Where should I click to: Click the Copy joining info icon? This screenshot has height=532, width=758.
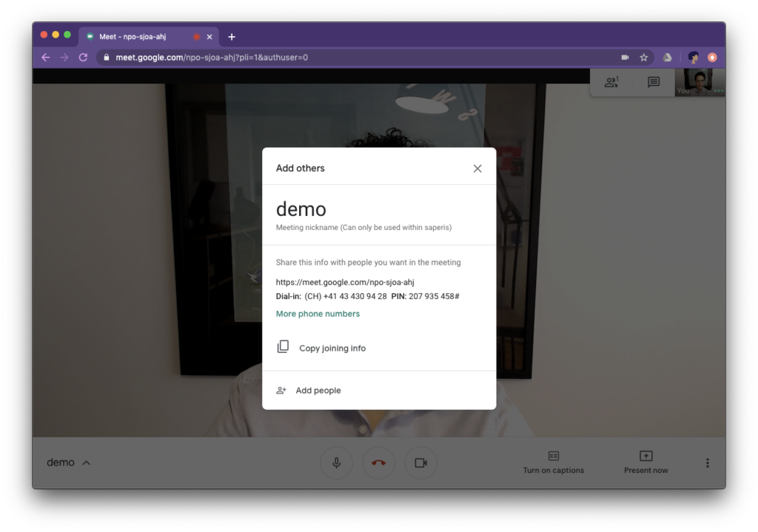[x=283, y=346]
